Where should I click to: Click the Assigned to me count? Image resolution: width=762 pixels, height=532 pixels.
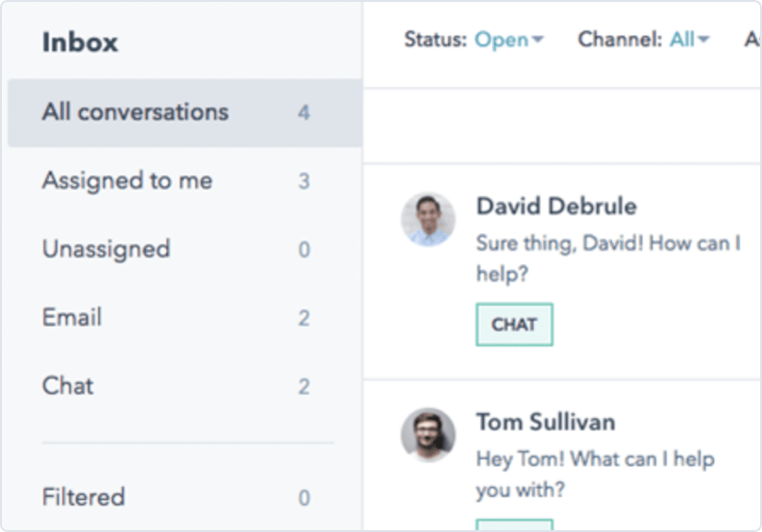304,182
